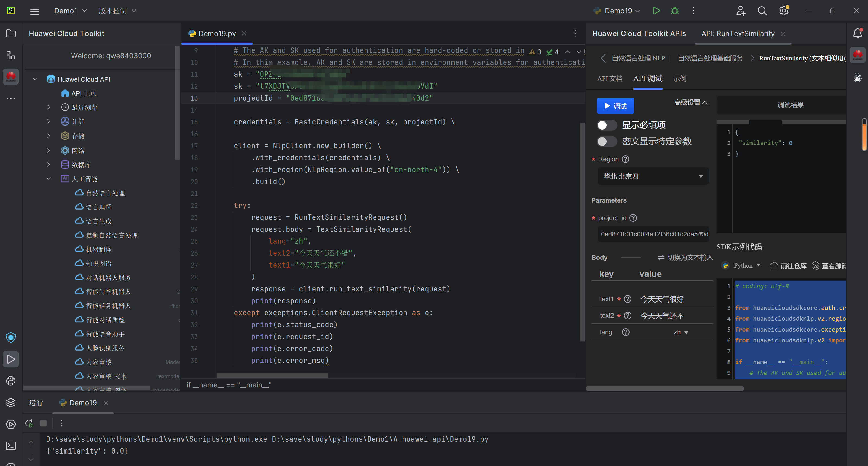The width and height of the screenshot is (868, 466).
Task: Click the Debug bug icon
Action: [x=675, y=11]
